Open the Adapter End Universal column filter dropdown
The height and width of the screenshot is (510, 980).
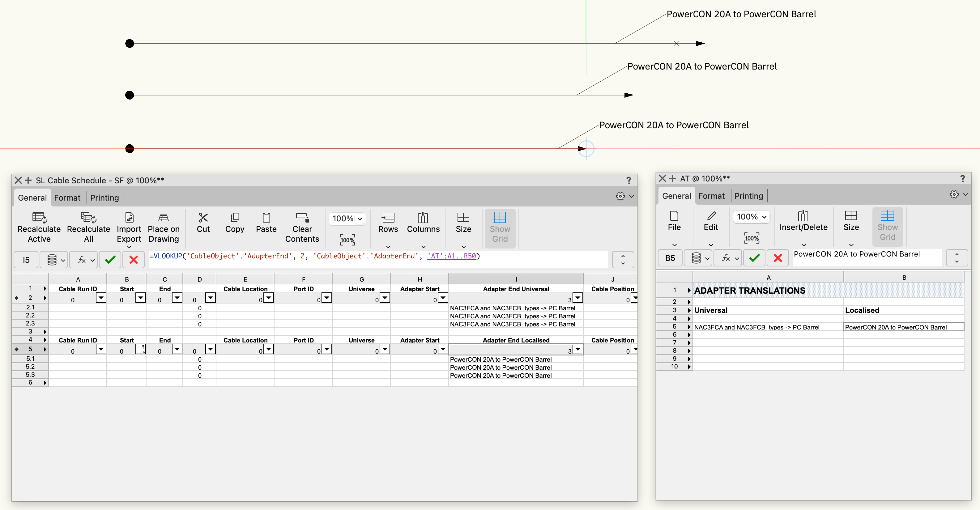tap(577, 298)
